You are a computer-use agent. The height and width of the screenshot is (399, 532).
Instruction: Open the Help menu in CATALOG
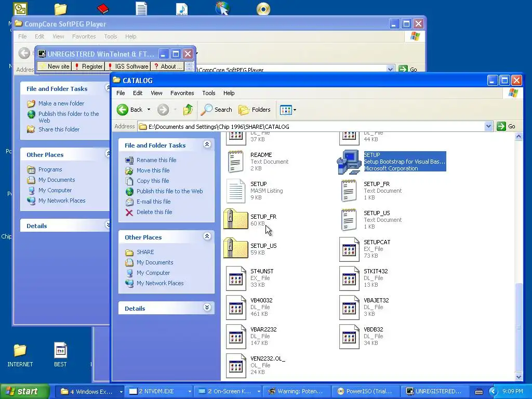229,93
